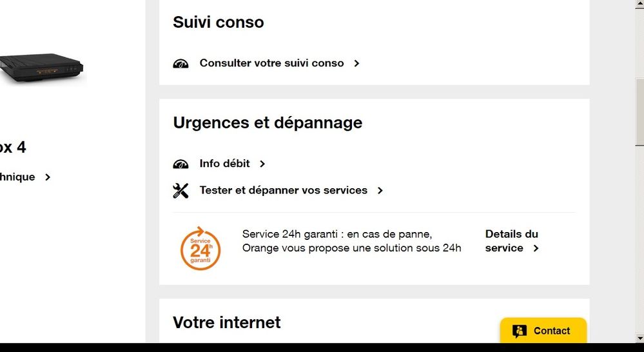The height and width of the screenshot is (352, 644).
Task: Select Tester et dépanner vos services
Action: coord(283,190)
